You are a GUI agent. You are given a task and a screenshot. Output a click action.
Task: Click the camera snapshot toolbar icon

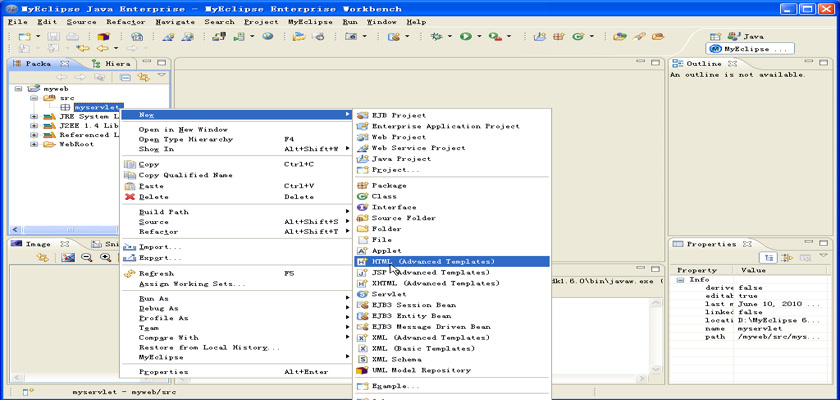click(350, 36)
